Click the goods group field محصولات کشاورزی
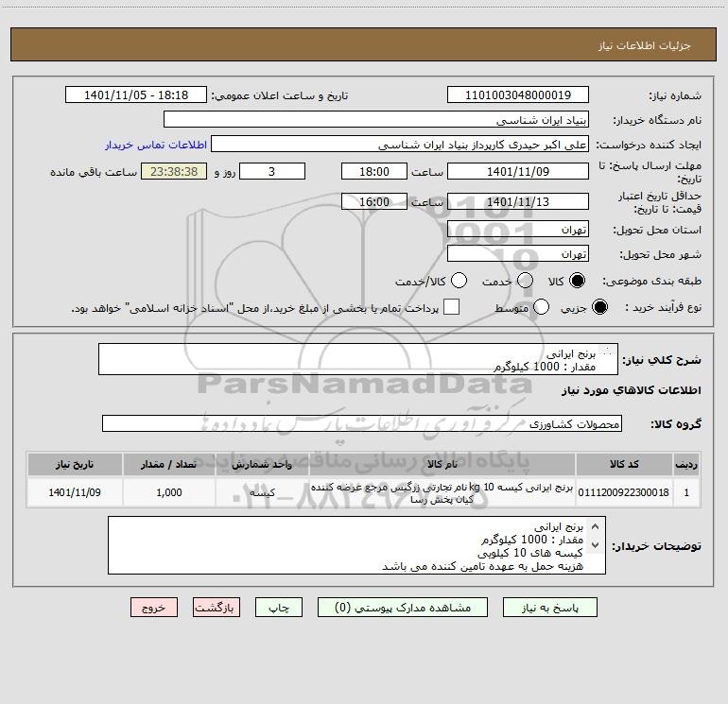This screenshot has width=728, height=704. (362, 423)
